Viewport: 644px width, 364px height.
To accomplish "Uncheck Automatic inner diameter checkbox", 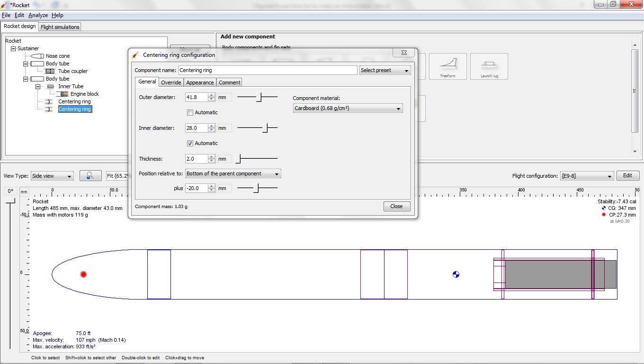I will (x=190, y=144).
